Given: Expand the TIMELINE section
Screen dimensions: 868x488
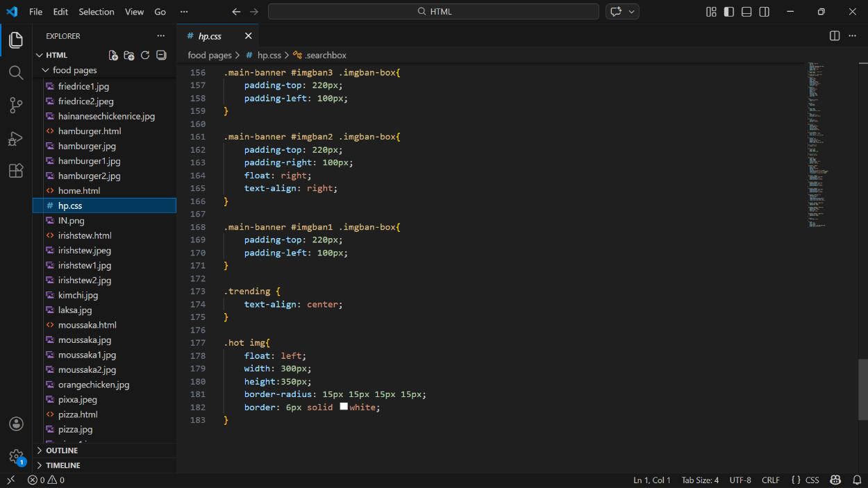Looking at the screenshot, I should pyautogui.click(x=62, y=465).
